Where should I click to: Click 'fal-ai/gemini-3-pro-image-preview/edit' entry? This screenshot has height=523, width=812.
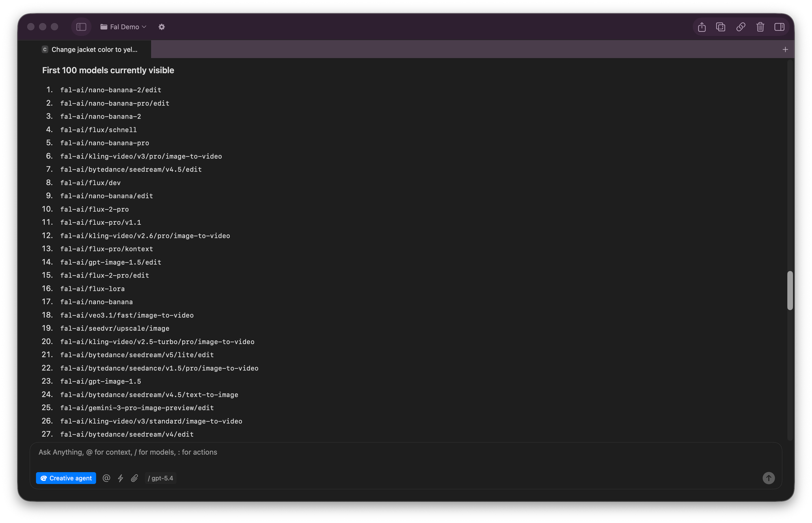[x=137, y=408]
